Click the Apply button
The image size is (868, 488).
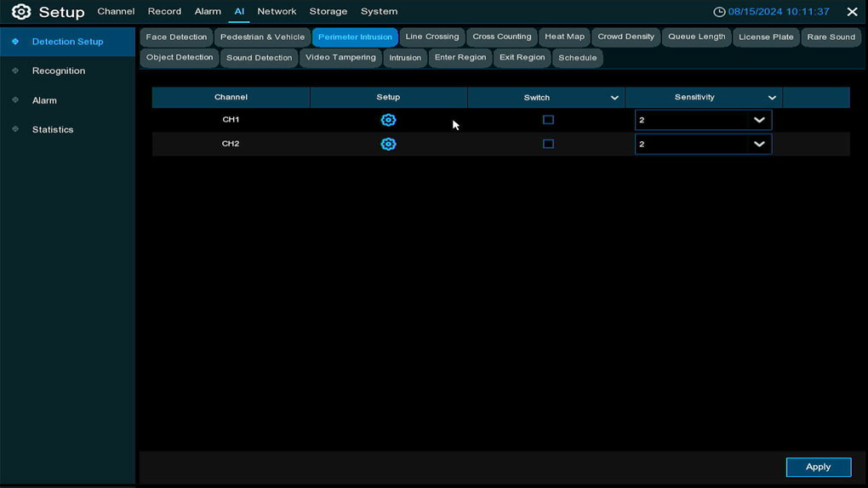coord(818,467)
